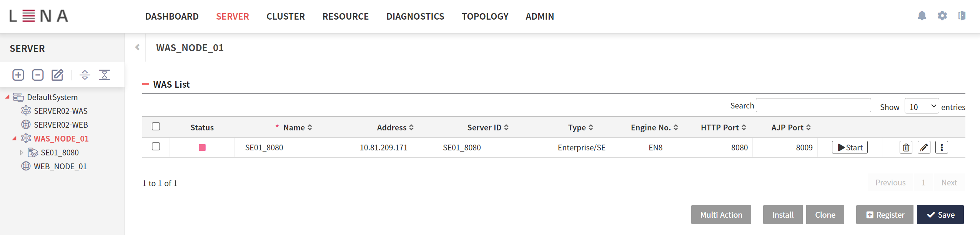Open the three-dot menu for SE01_8080
This screenshot has height=235, width=980.
point(942,147)
